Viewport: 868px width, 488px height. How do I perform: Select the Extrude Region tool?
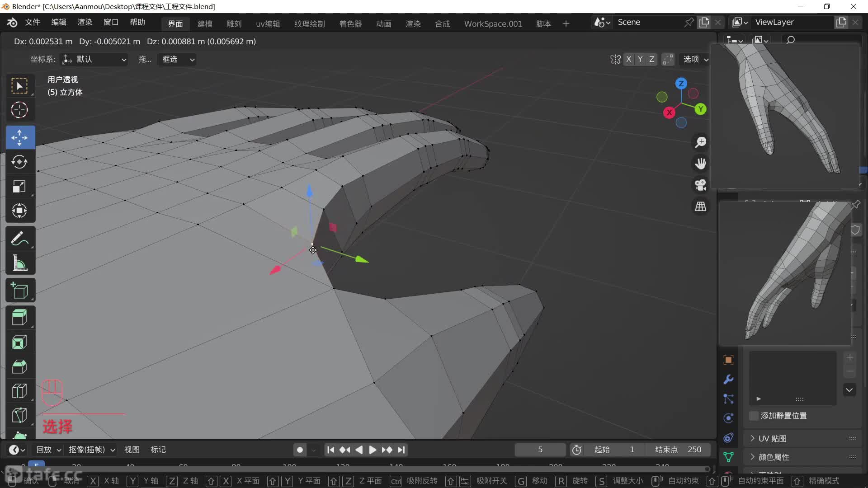[19, 318]
